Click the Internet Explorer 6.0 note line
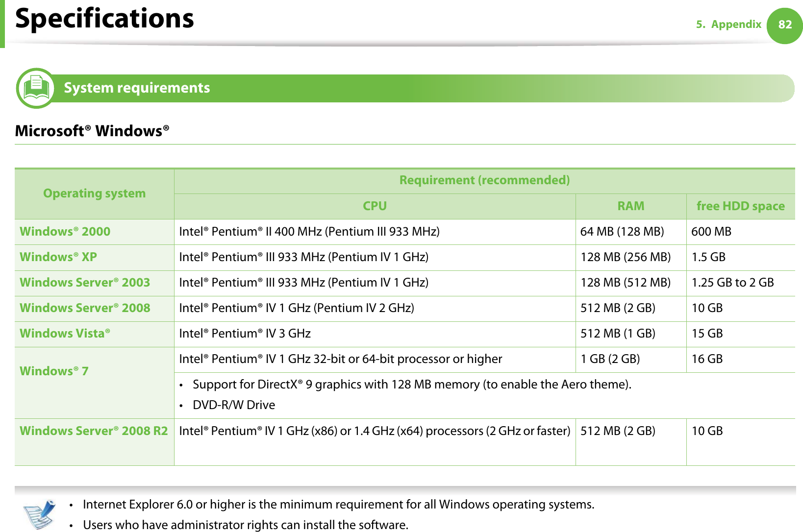 [338, 505]
